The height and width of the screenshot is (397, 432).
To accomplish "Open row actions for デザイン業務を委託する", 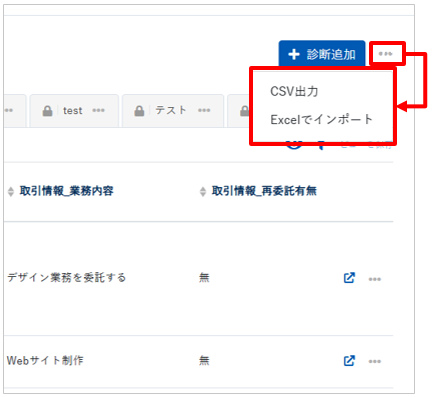I will [x=375, y=279].
